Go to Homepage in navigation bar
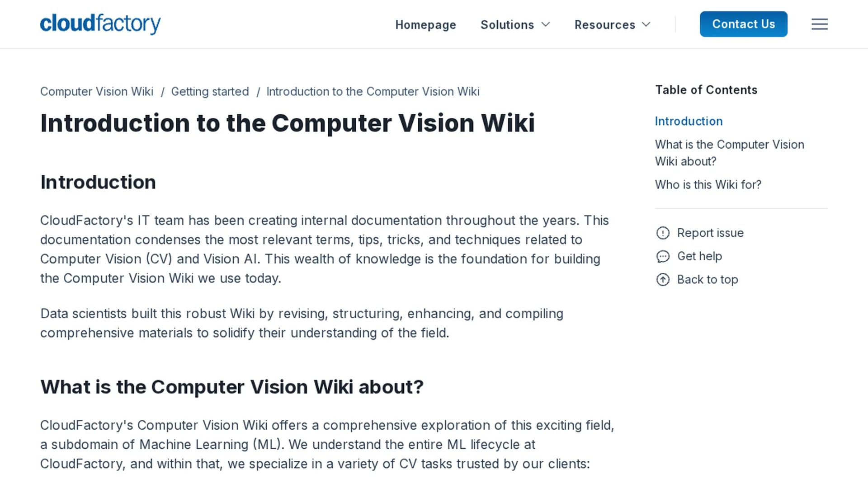Viewport: 868px width, 488px height. click(x=426, y=25)
